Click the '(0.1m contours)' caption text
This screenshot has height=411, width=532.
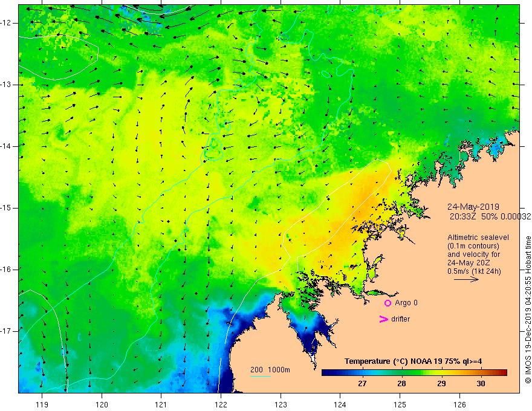(x=473, y=246)
